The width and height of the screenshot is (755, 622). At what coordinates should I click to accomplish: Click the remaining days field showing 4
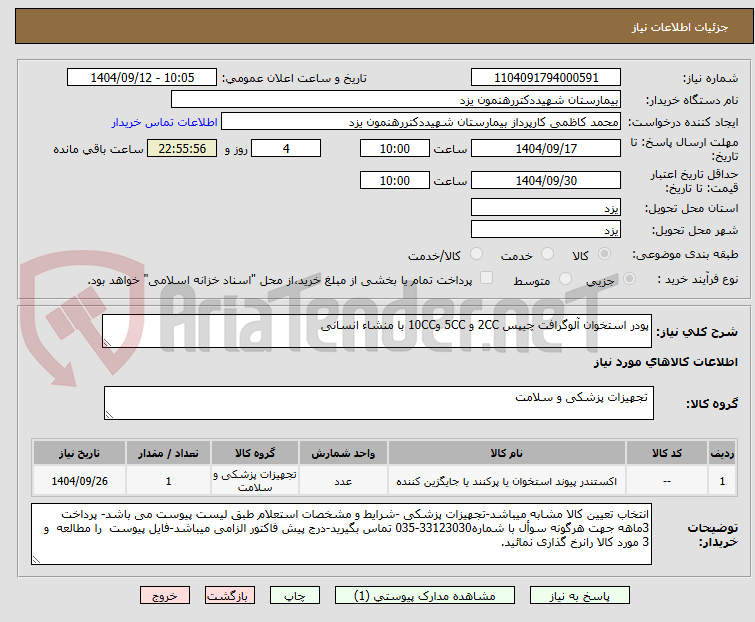[286, 148]
